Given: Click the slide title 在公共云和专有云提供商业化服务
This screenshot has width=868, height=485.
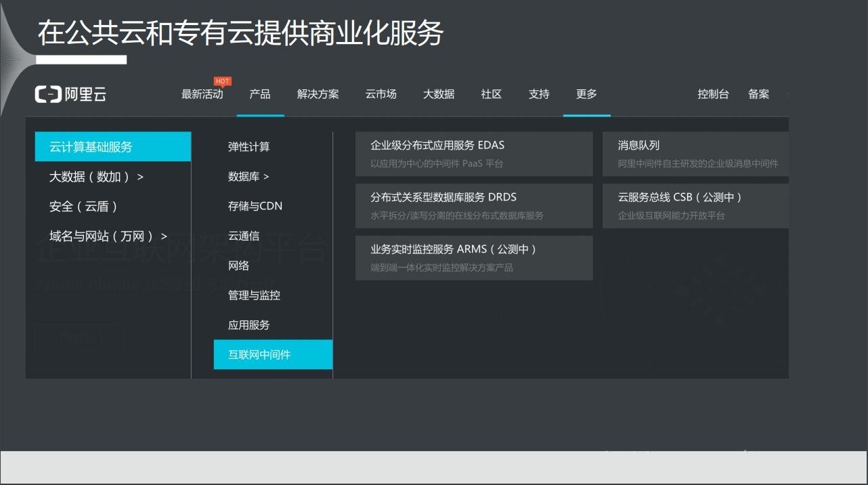Looking at the screenshot, I should [x=240, y=33].
